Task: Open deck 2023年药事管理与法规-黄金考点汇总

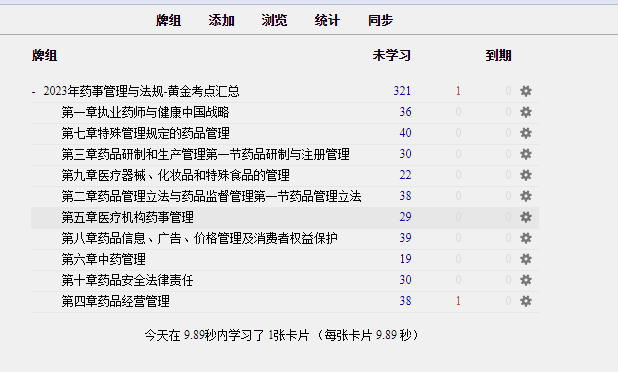Action: click(x=141, y=91)
